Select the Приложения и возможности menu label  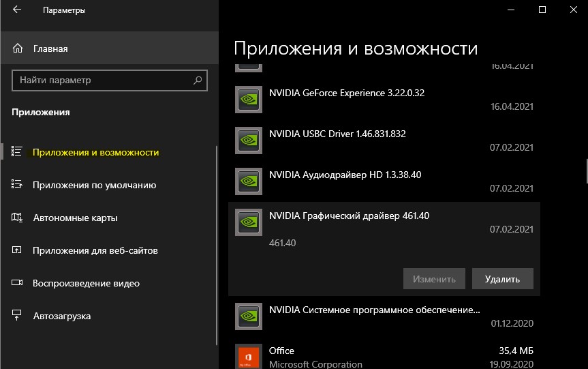click(95, 152)
